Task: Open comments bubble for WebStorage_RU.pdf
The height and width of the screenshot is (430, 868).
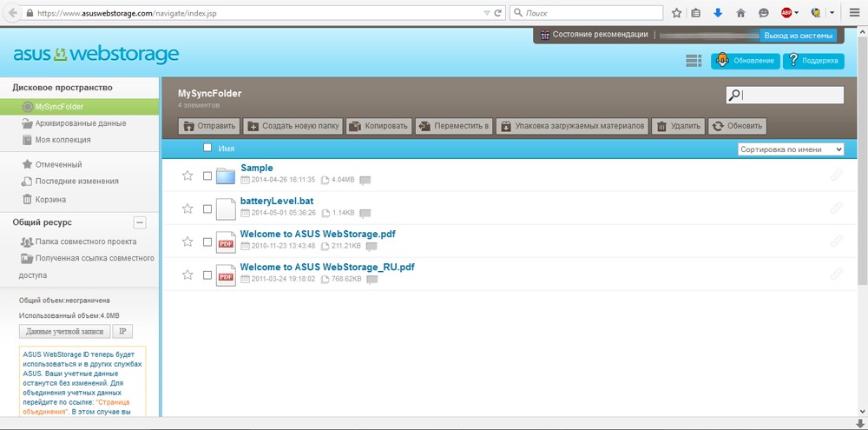Action: point(372,280)
